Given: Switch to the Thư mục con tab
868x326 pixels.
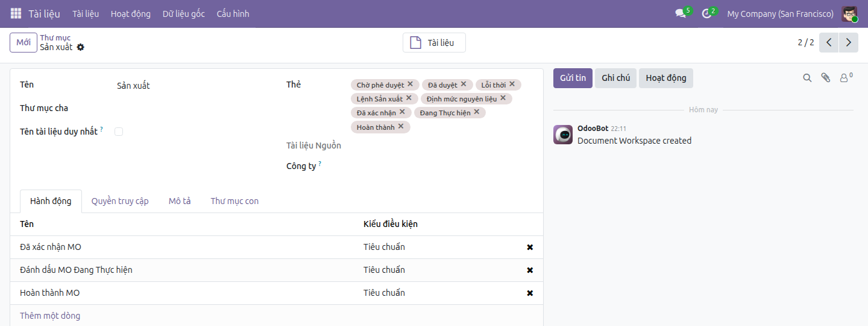Looking at the screenshot, I should click(234, 201).
